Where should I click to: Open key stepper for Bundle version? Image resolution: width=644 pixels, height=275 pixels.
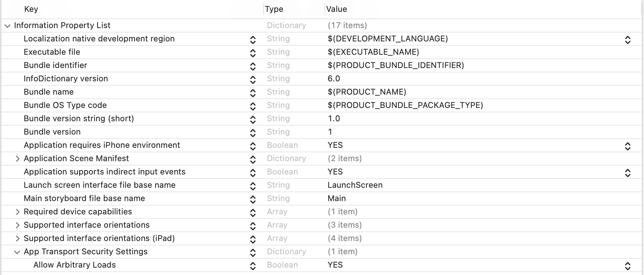253,133
